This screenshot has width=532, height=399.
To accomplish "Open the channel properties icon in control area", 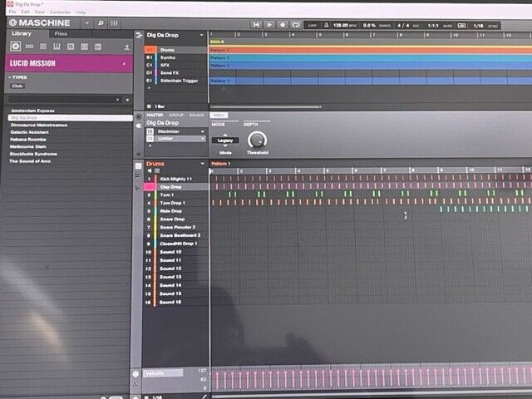I will [x=139, y=117].
